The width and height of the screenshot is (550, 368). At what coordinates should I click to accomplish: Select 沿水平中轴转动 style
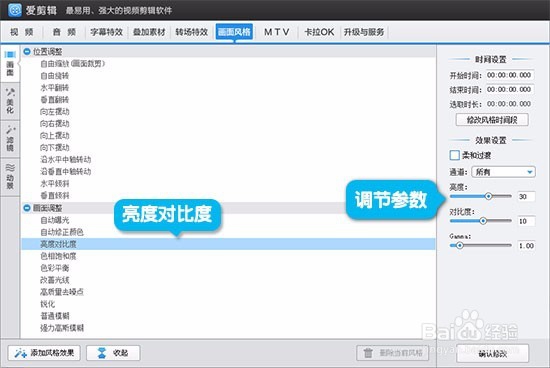[66, 159]
